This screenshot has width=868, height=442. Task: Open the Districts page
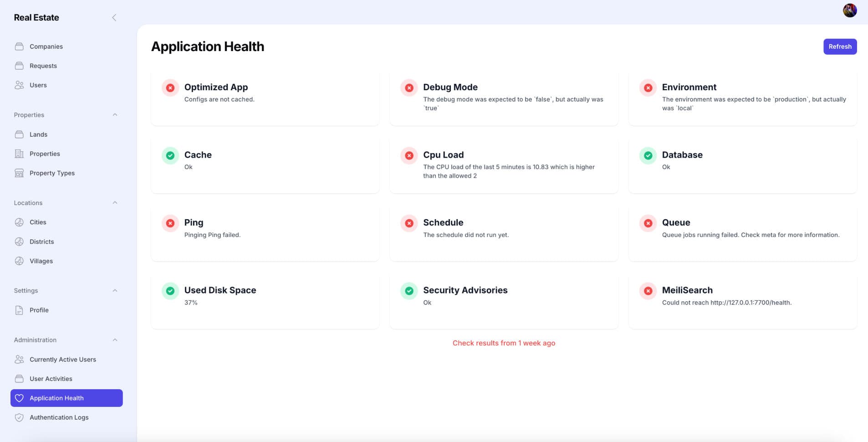pyautogui.click(x=66, y=242)
